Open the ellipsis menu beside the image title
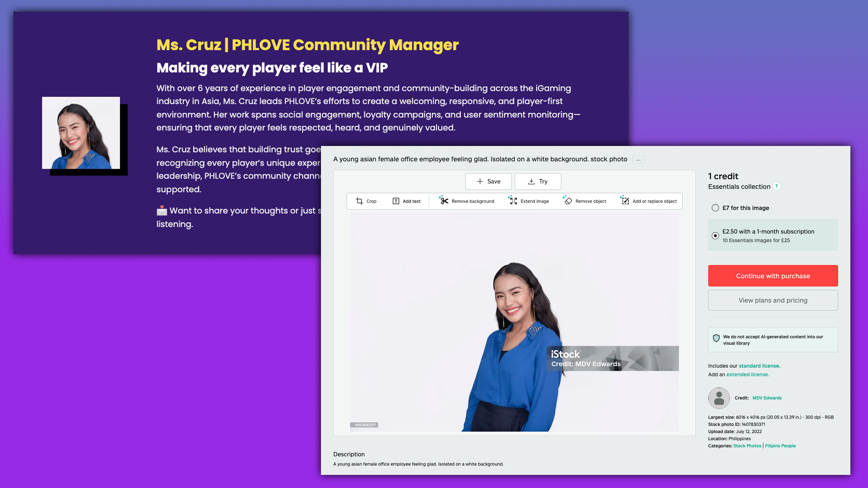868x488 pixels. tap(638, 160)
